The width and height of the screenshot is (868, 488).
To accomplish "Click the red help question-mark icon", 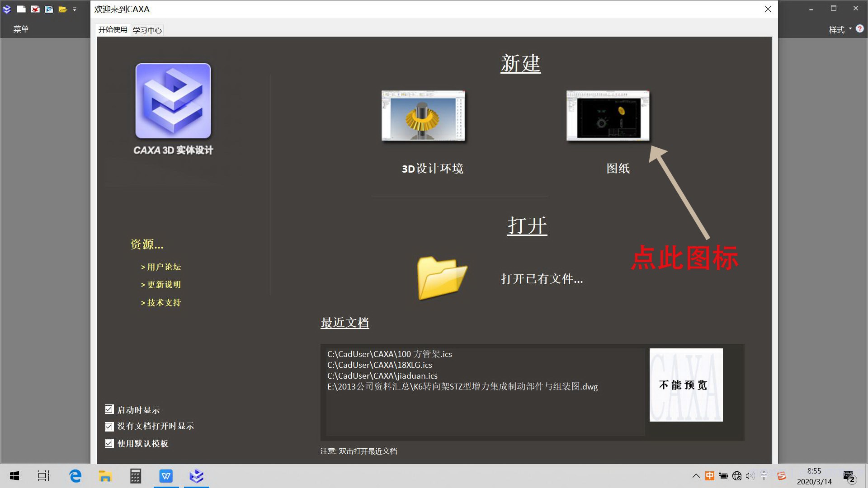I will [x=860, y=28].
